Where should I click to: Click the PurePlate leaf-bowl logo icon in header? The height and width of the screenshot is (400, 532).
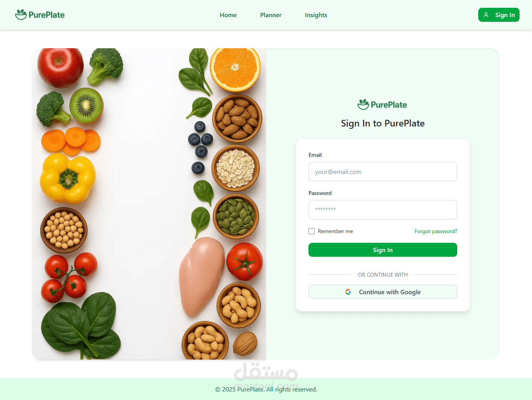pos(21,15)
